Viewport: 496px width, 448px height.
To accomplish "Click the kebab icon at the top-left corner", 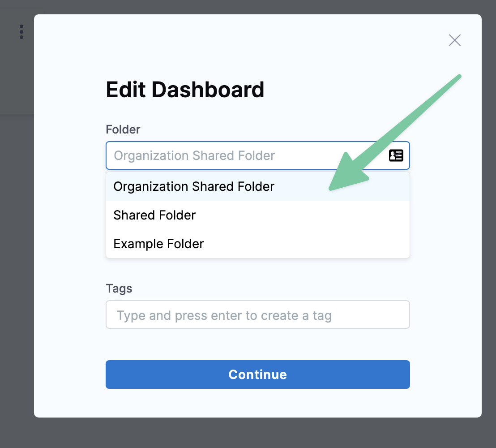I will 21,32.
